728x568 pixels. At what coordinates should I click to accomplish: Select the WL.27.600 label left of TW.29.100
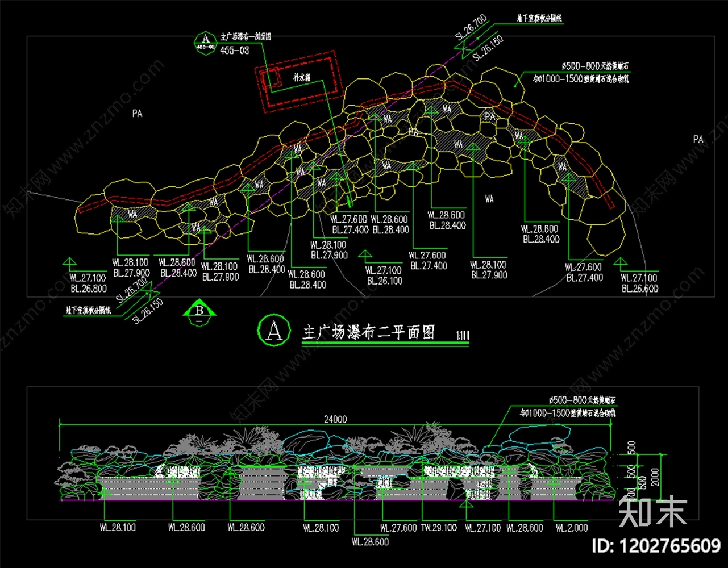[398, 528]
